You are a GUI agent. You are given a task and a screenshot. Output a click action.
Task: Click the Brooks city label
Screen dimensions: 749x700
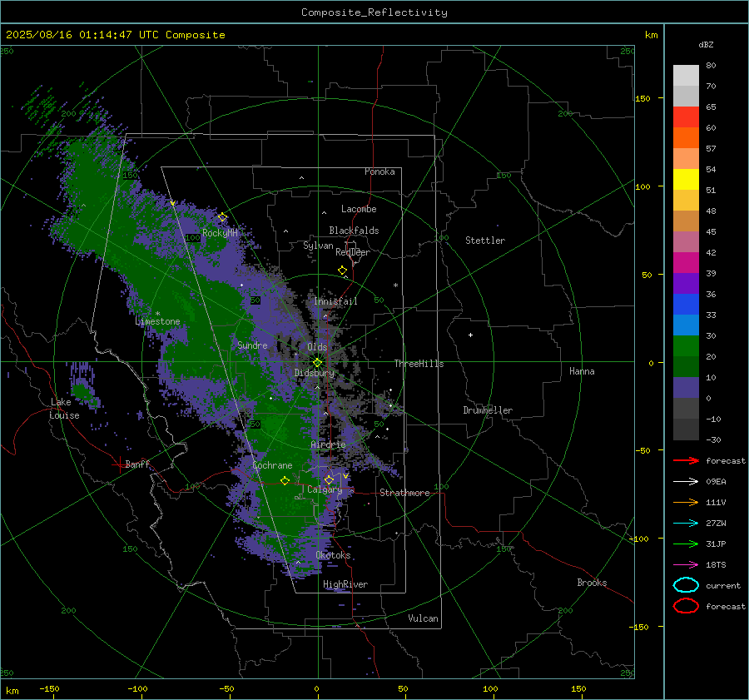pyautogui.click(x=592, y=583)
